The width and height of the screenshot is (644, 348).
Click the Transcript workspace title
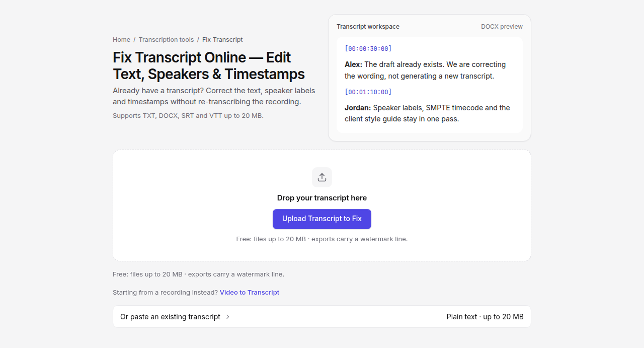(368, 27)
